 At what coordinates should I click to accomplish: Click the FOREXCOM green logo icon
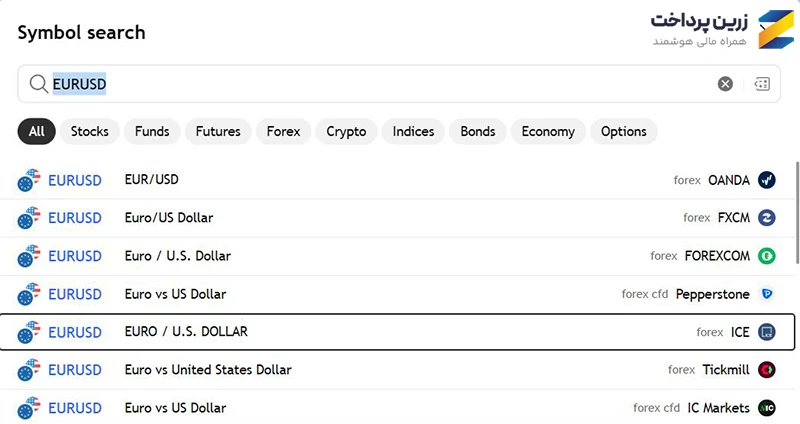click(x=766, y=256)
